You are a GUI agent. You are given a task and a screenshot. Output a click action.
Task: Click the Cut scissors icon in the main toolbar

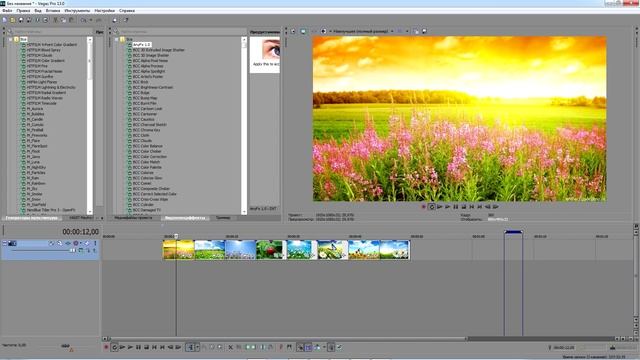click(56, 20)
